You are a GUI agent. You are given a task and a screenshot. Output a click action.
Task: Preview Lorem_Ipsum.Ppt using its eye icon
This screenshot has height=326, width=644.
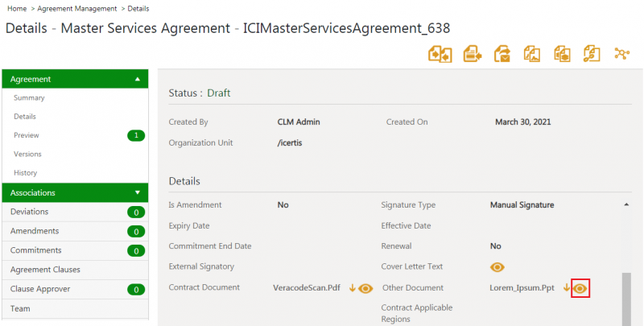(580, 288)
